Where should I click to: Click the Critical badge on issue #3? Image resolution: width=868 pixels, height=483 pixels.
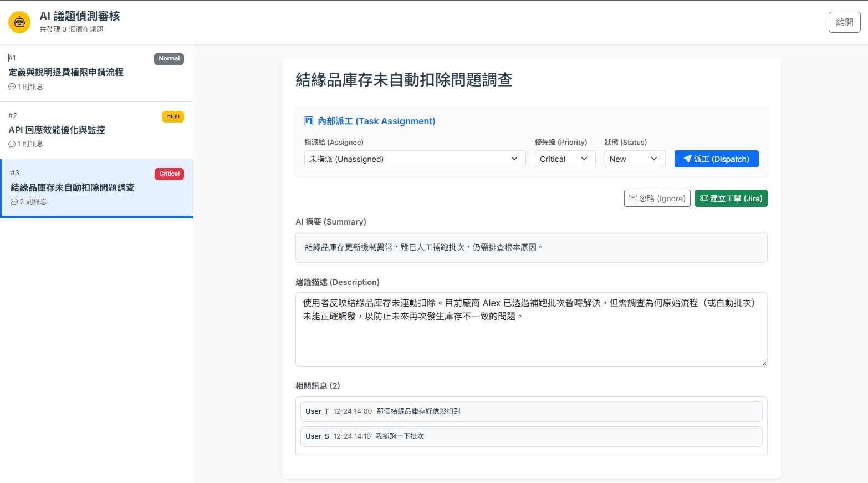pos(169,174)
